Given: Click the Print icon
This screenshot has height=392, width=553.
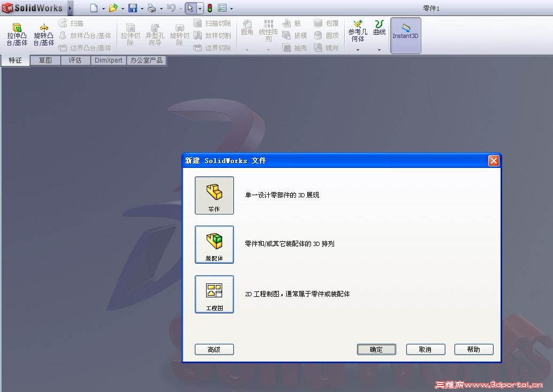Looking at the screenshot, I should pos(151,8).
